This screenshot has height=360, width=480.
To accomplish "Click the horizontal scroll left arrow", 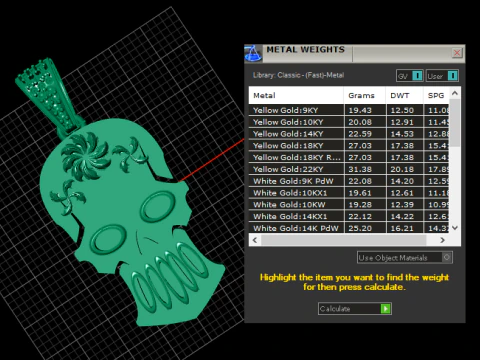I will pos(255,240).
